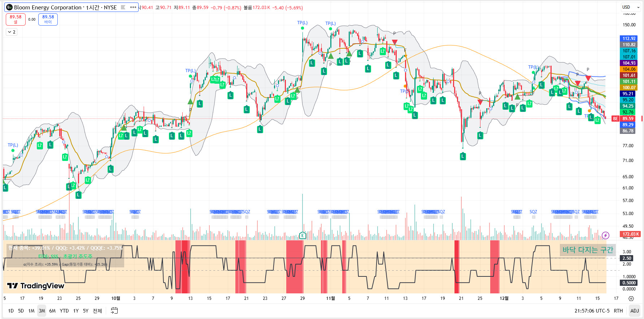Click the 100.07 price label on the axis
Image resolution: width=644 pixels, height=319 pixels.
pos(629,88)
